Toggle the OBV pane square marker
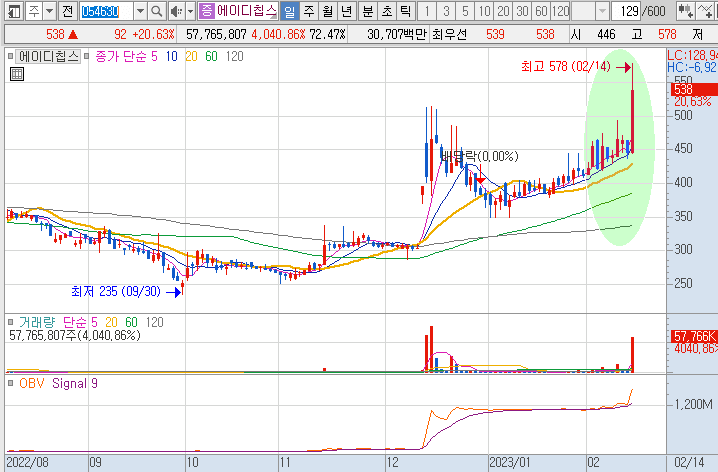The image size is (718, 472). click(10, 383)
